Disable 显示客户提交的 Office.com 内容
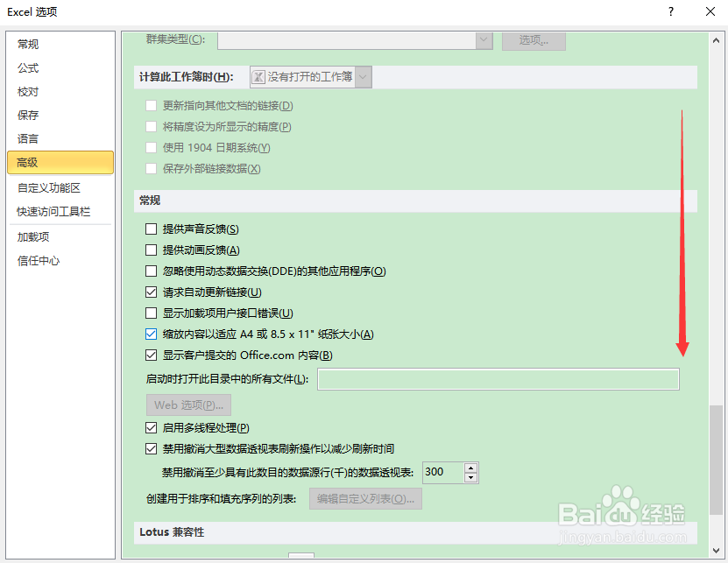Image resolution: width=728 pixels, height=563 pixels. 151,355
